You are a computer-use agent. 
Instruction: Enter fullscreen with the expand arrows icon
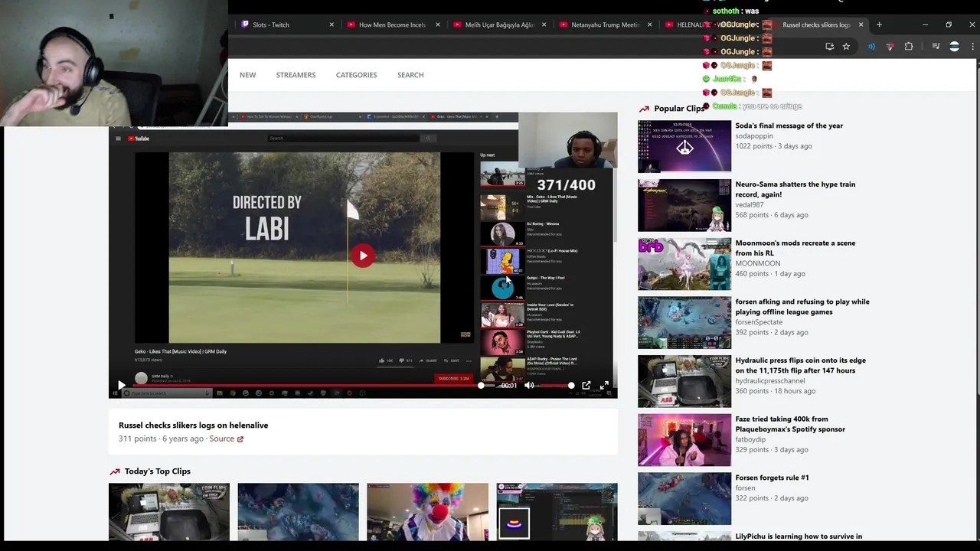pos(604,386)
